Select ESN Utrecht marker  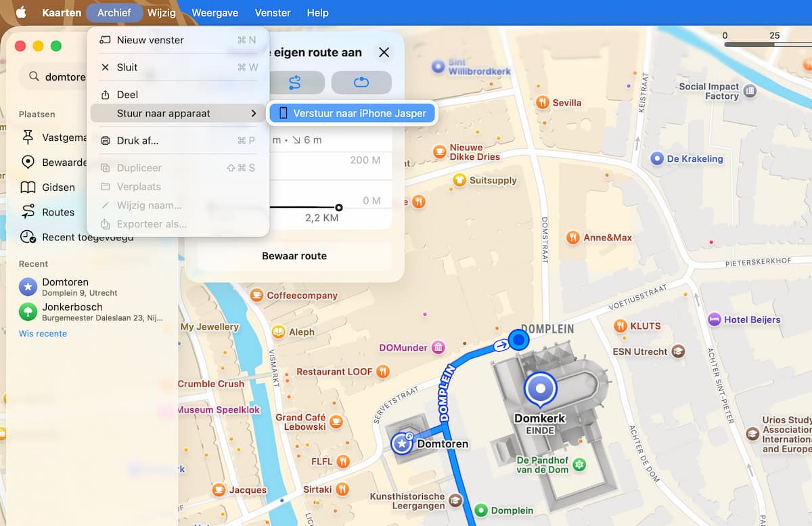(x=678, y=351)
